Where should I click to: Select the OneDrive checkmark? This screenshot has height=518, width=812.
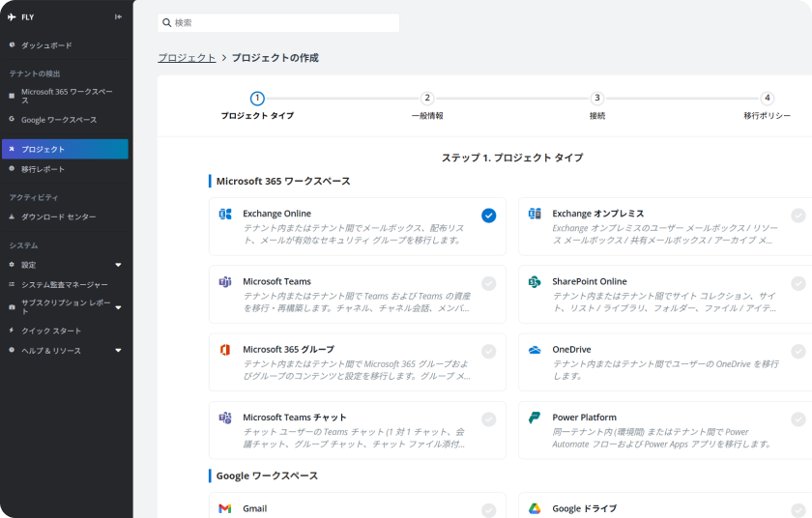pyautogui.click(x=798, y=352)
